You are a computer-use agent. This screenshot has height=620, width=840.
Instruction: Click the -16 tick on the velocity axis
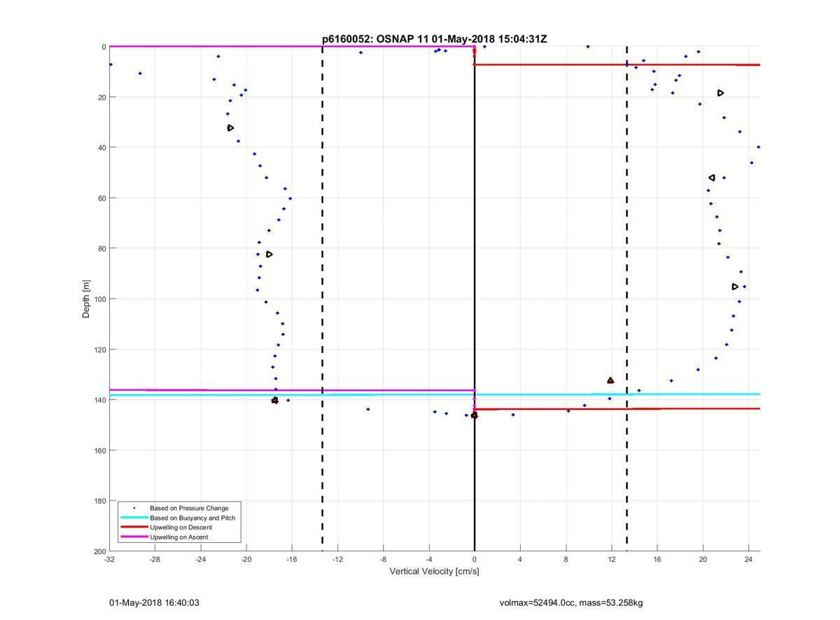point(292,559)
